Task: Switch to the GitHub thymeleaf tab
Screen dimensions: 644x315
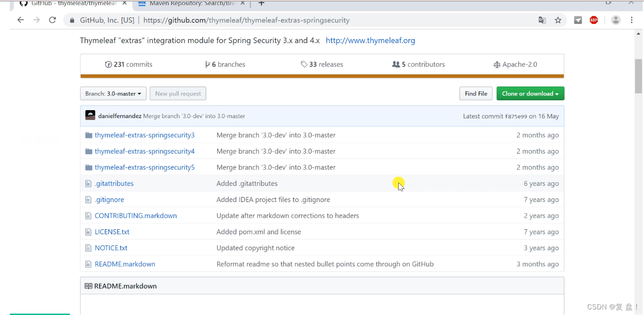Action: [x=74, y=4]
